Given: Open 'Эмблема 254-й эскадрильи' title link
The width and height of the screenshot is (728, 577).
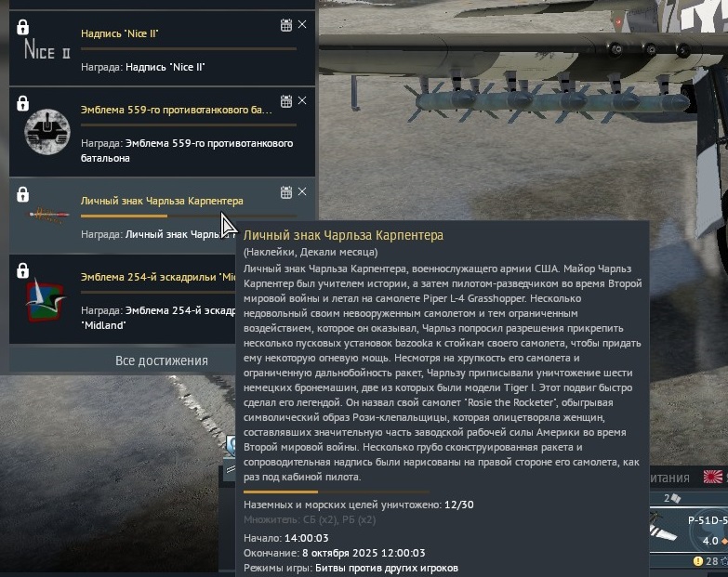Looking at the screenshot, I should click(159, 277).
